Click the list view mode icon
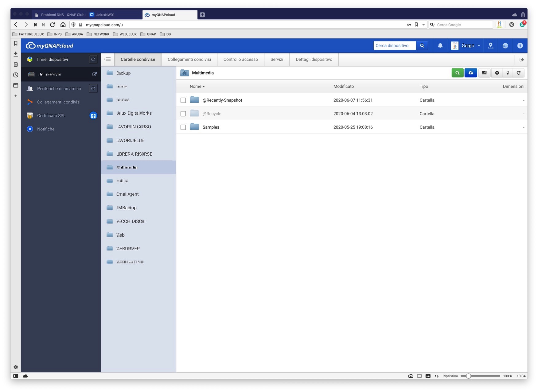 pyautogui.click(x=484, y=73)
